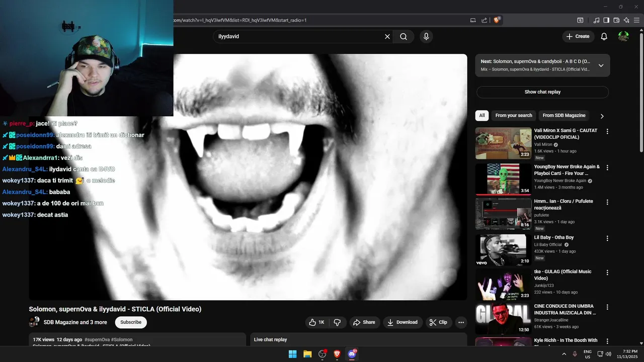
Task: Open Windows Start menu
Action: coord(292,354)
